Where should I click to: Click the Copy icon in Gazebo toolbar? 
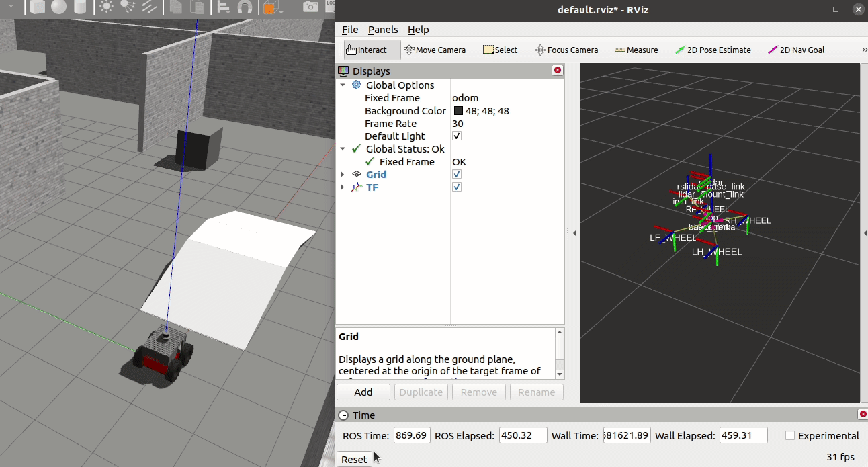(176, 7)
